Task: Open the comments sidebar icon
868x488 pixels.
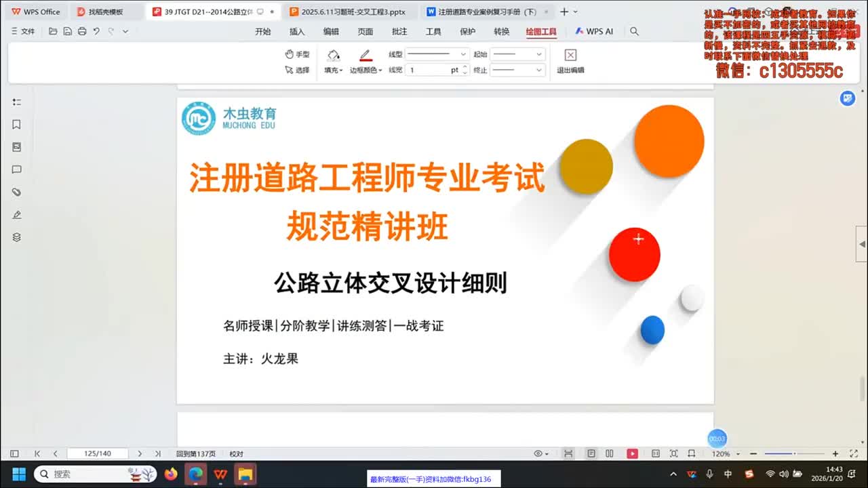Action: (17, 169)
